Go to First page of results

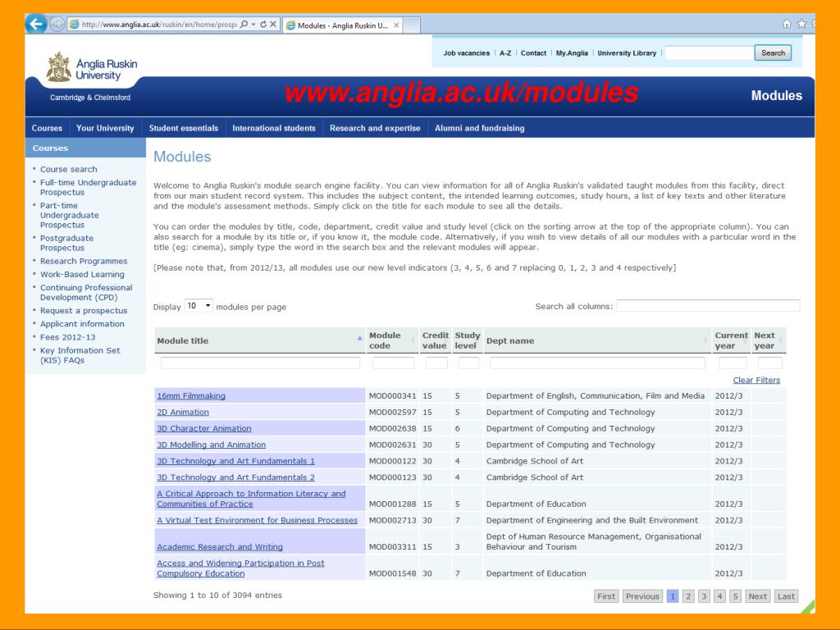(x=606, y=596)
